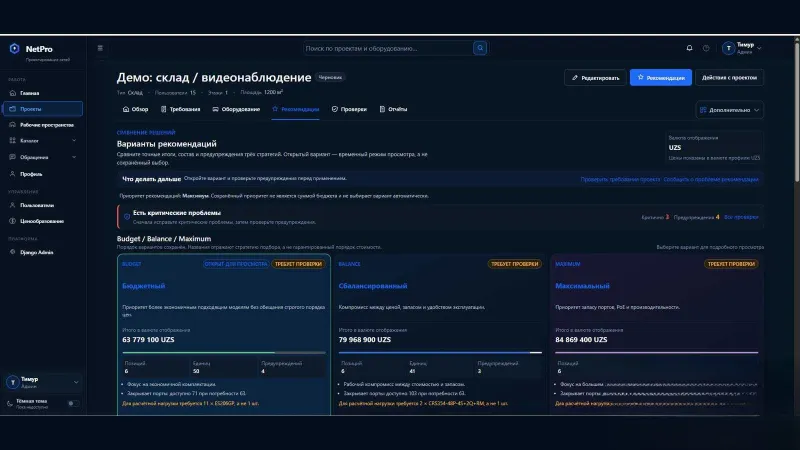Click the blue Рекомендации button
This screenshot has height=450, width=800.
pos(661,78)
